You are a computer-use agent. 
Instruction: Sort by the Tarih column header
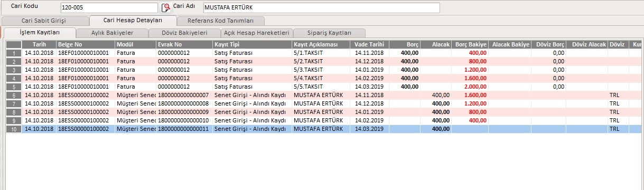(x=40, y=45)
